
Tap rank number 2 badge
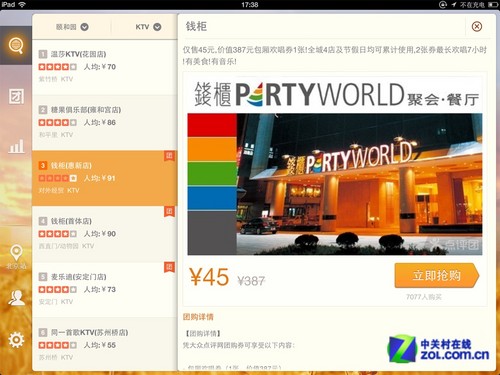(x=43, y=110)
